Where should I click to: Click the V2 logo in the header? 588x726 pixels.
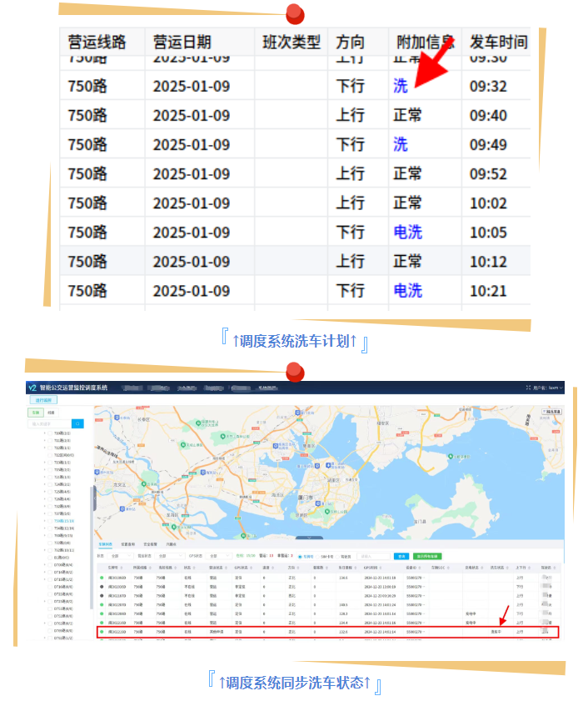click(x=32, y=388)
